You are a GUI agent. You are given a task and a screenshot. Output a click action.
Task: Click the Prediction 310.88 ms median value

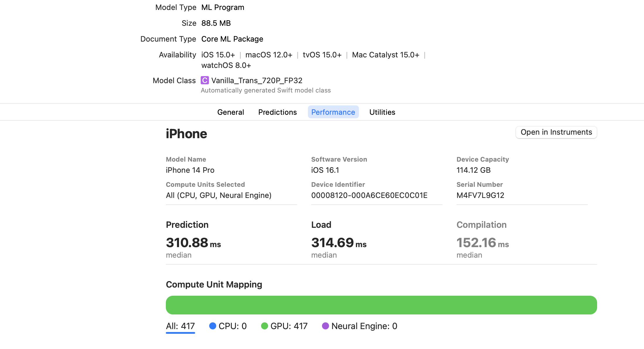coord(193,243)
